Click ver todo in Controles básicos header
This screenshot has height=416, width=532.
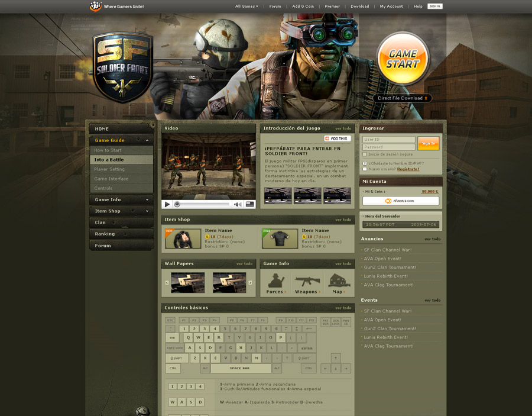point(343,308)
